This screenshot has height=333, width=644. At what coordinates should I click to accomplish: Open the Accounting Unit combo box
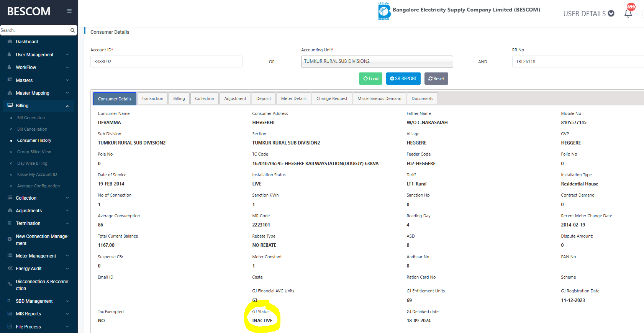coord(377,61)
